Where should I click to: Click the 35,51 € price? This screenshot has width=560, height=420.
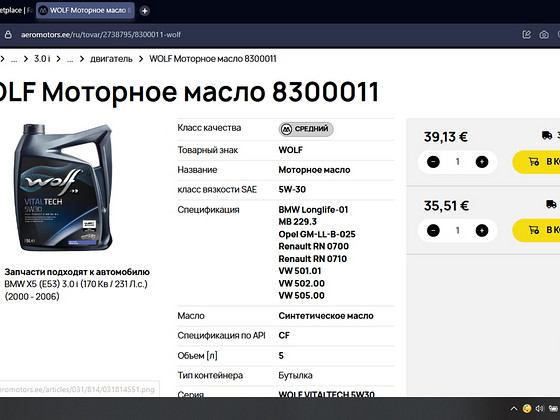coord(446,206)
